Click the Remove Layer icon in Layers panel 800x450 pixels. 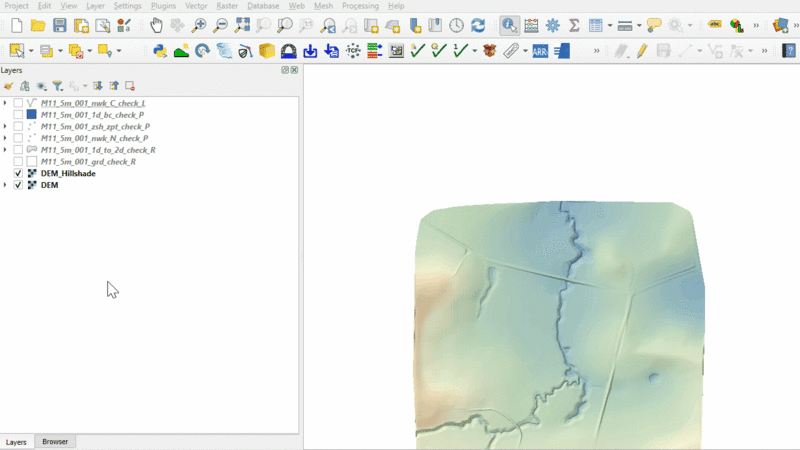click(130, 86)
